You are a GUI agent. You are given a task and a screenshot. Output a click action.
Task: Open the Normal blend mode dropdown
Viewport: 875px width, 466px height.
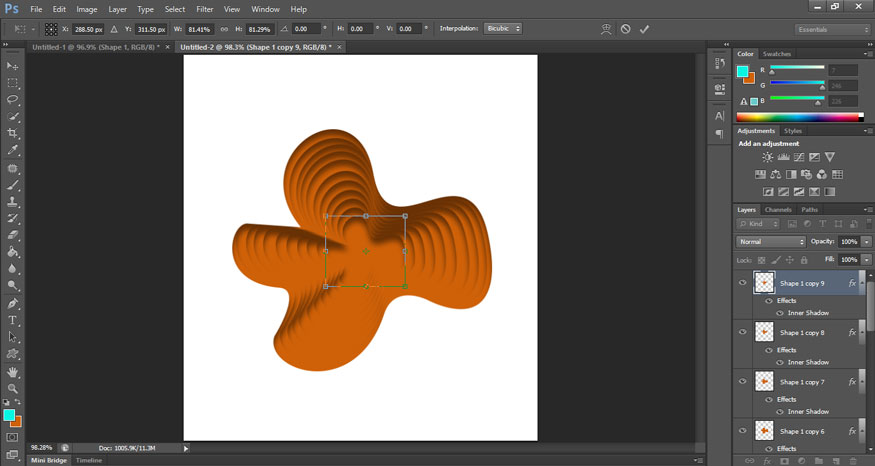click(771, 242)
